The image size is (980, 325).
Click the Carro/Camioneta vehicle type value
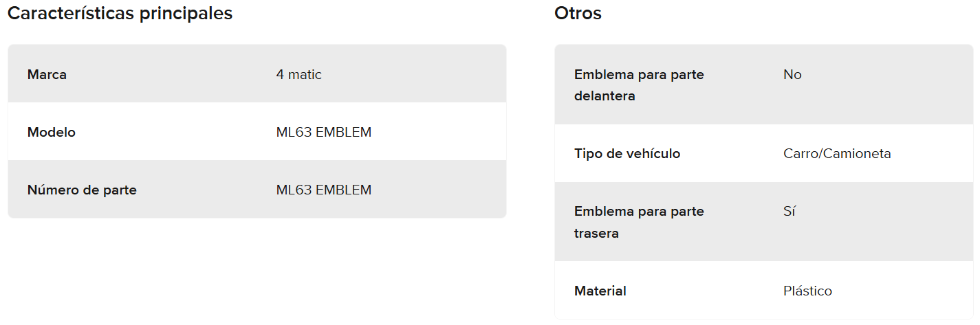click(837, 153)
